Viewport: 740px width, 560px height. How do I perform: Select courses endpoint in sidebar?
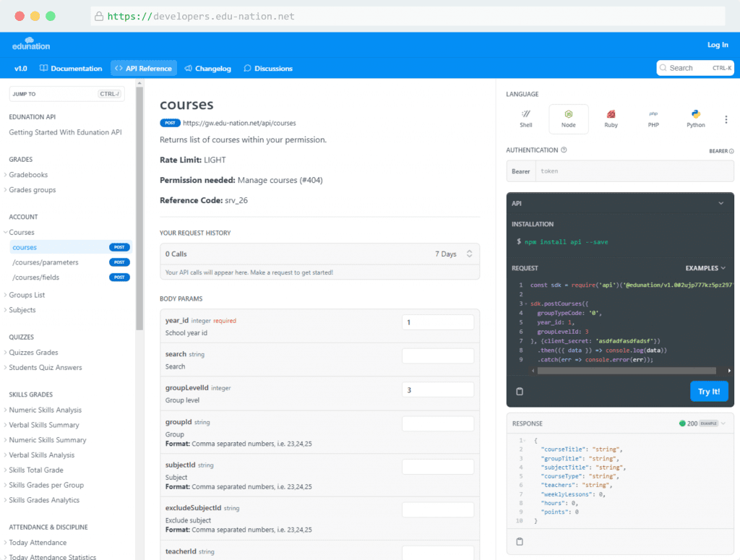71,247
